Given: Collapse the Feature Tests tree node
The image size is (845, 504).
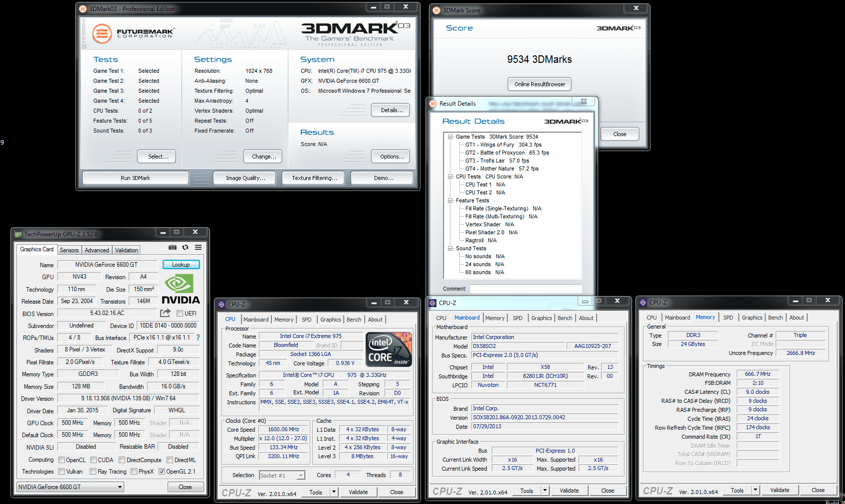Looking at the screenshot, I should [x=450, y=200].
